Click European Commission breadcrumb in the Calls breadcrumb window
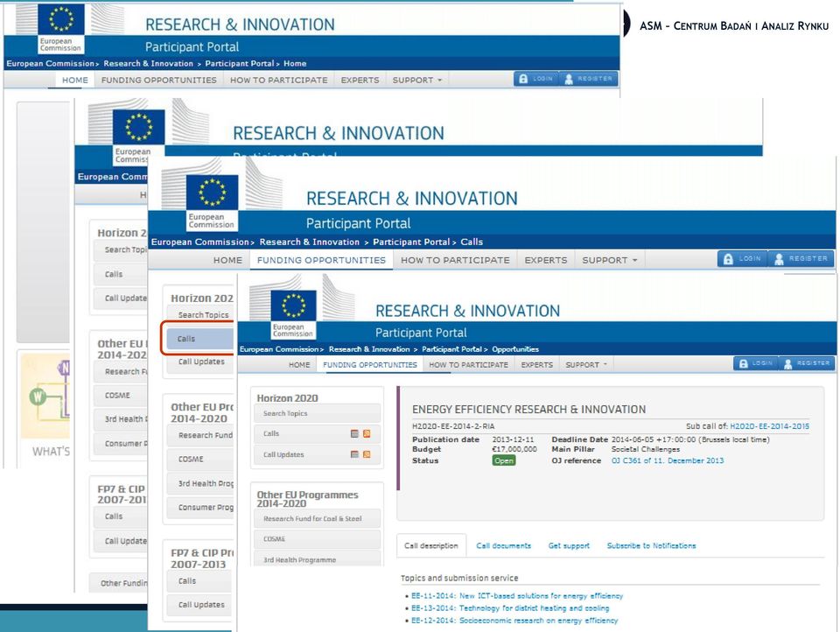 coord(199,242)
